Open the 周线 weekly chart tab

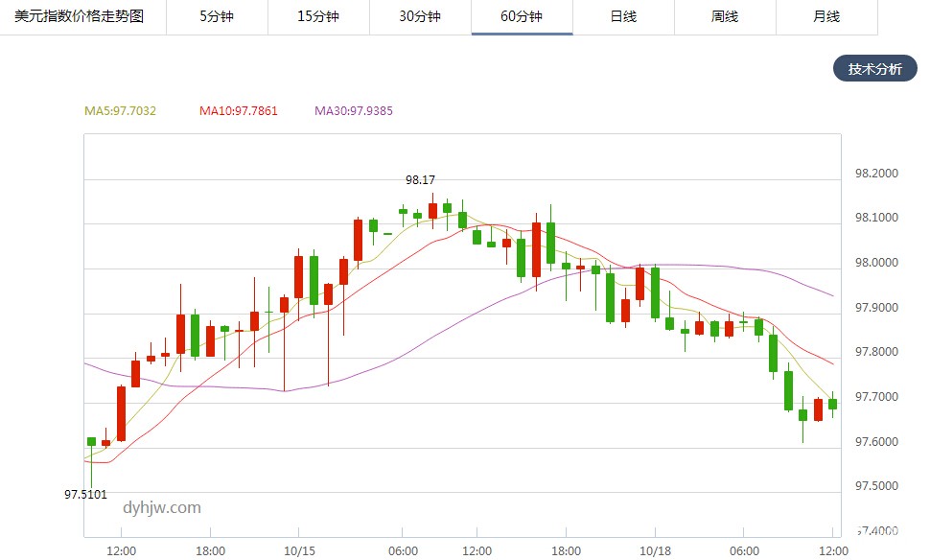click(725, 17)
